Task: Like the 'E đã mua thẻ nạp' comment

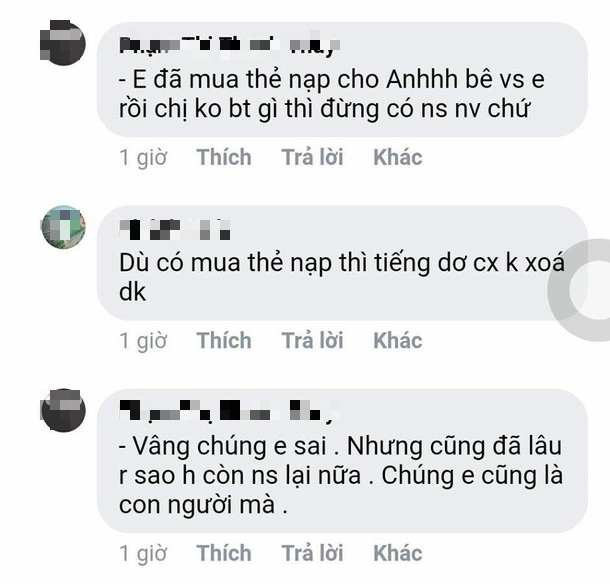Action: pyautogui.click(x=224, y=157)
